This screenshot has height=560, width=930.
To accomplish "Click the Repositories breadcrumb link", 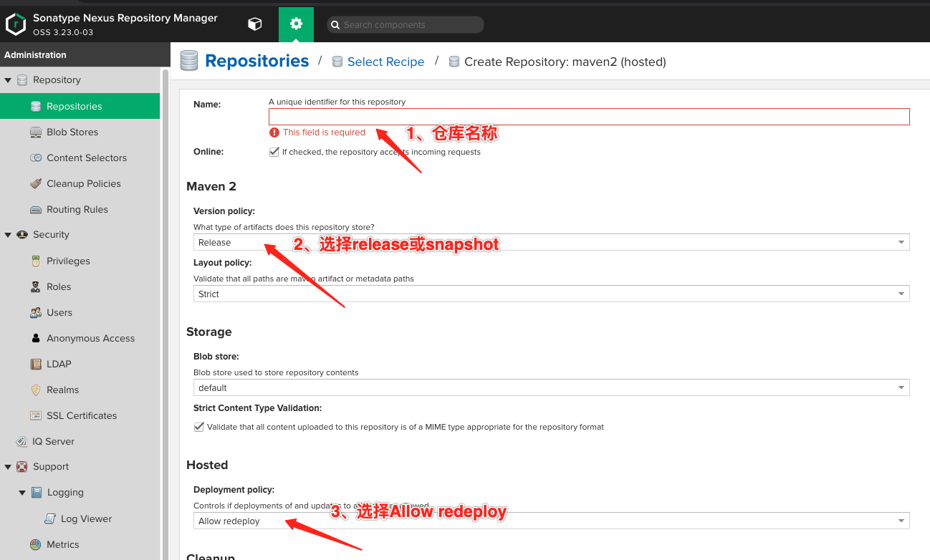I will tap(257, 61).
